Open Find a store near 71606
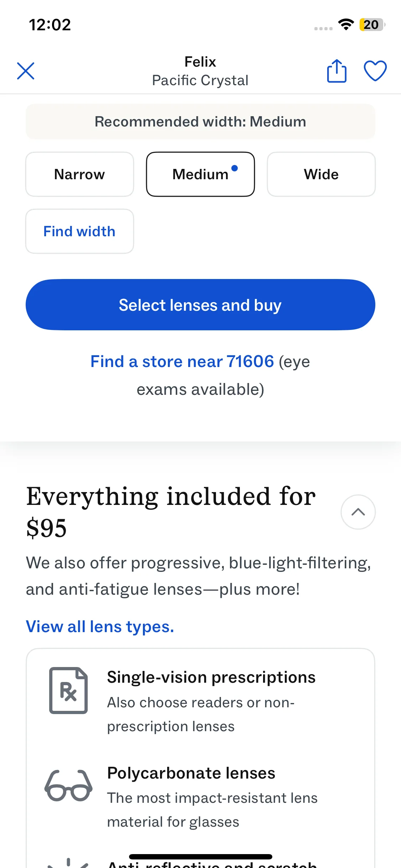This screenshot has height=868, width=401. tap(182, 362)
